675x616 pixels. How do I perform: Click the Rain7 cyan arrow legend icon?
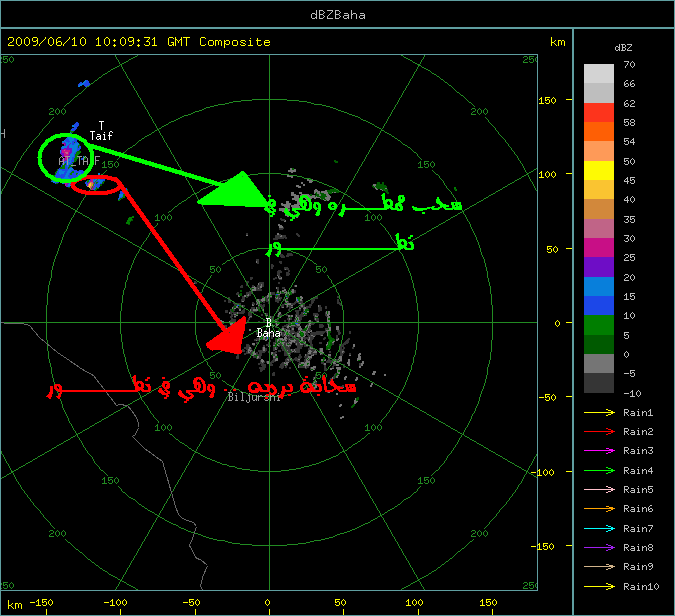599,528
